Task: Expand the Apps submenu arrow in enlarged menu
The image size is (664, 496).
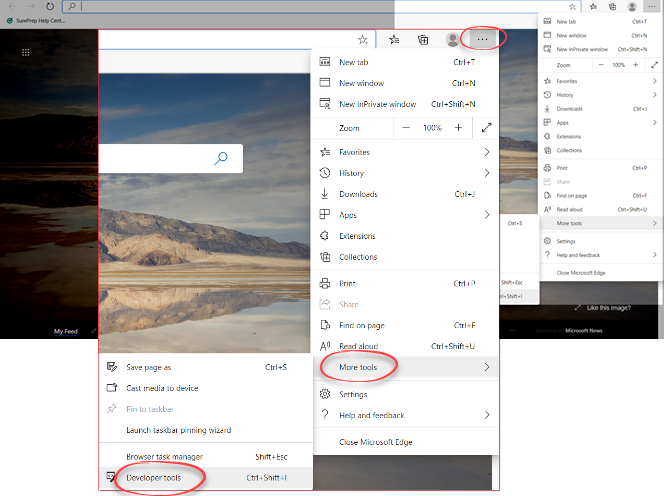Action: (x=487, y=215)
